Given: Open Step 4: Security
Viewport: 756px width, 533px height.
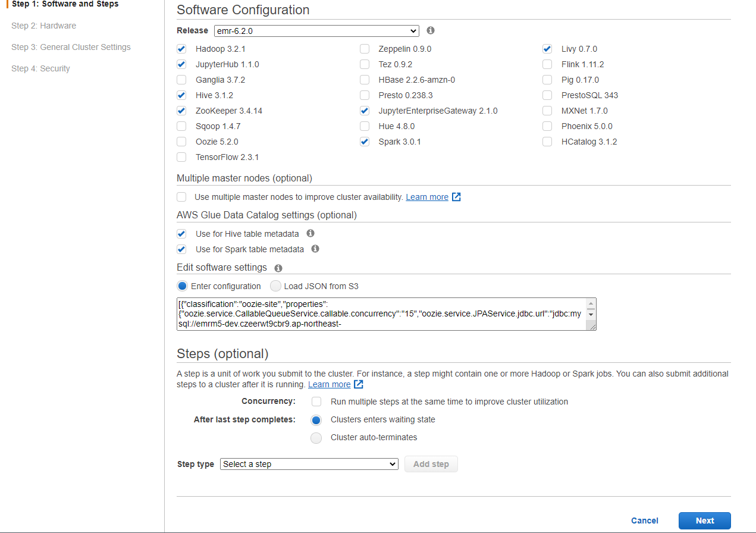Looking at the screenshot, I should coord(40,68).
